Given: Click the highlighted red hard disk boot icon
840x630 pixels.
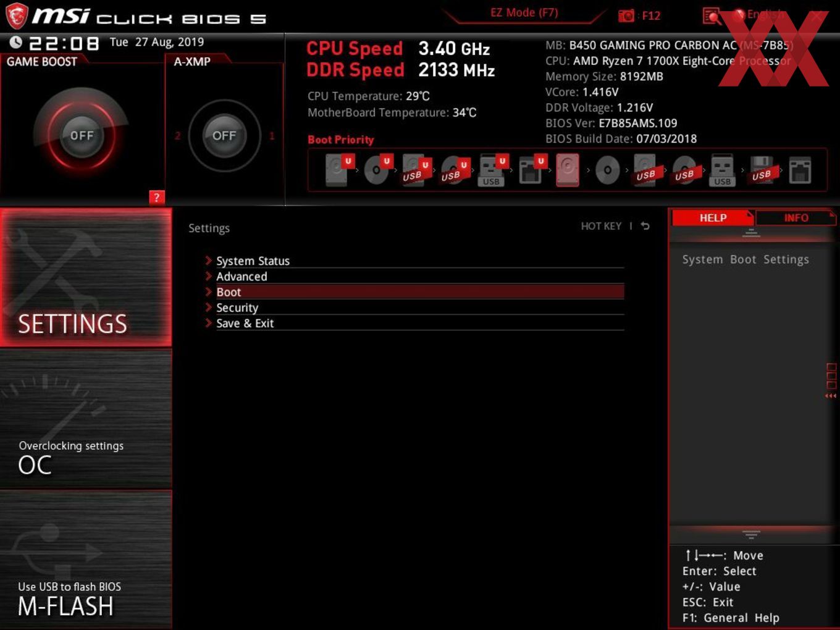Looking at the screenshot, I should pos(568,170).
